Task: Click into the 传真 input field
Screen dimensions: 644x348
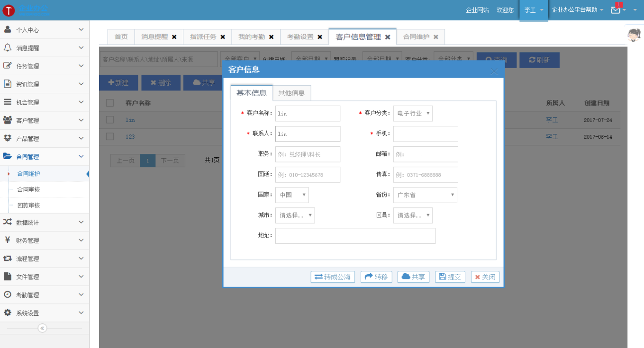Action: coord(426,175)
